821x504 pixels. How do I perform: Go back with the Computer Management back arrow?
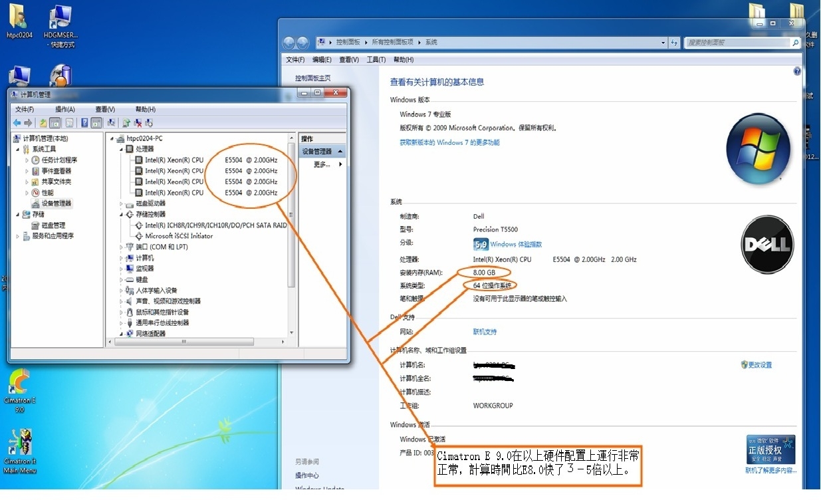[17, 123]
